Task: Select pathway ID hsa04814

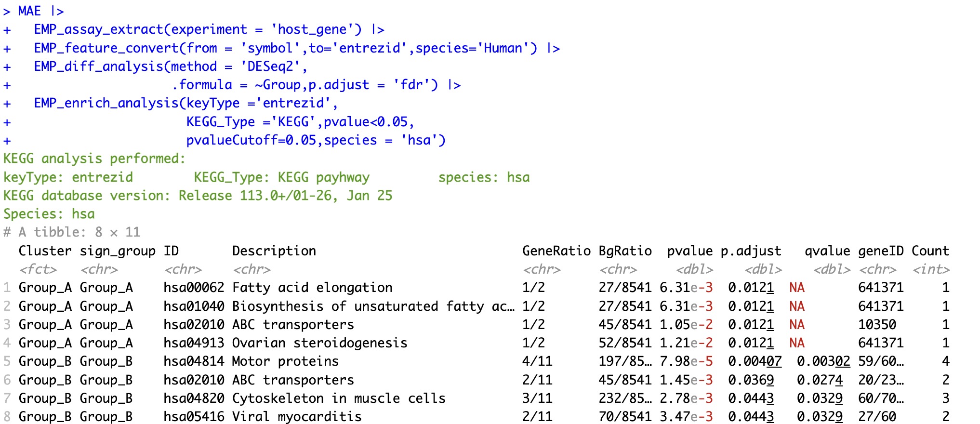Action: pyautogui.click(x=194, y=361)
